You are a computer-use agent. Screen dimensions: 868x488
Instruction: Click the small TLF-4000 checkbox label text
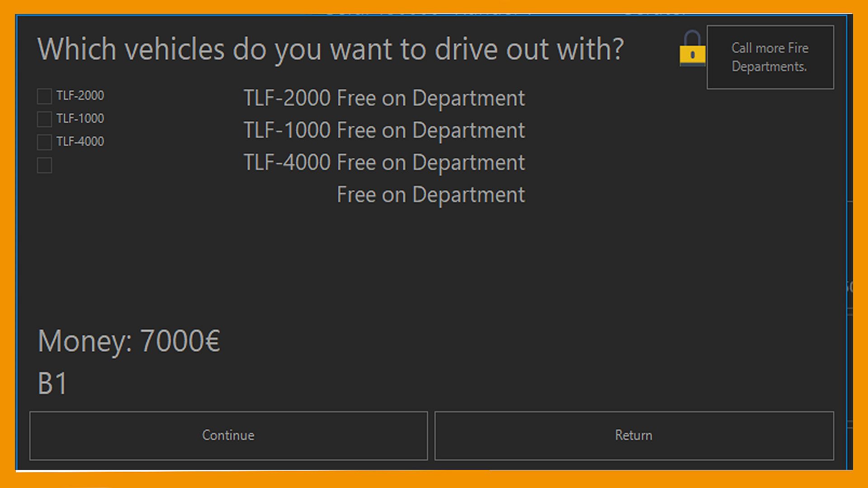[x=80, y=142]
